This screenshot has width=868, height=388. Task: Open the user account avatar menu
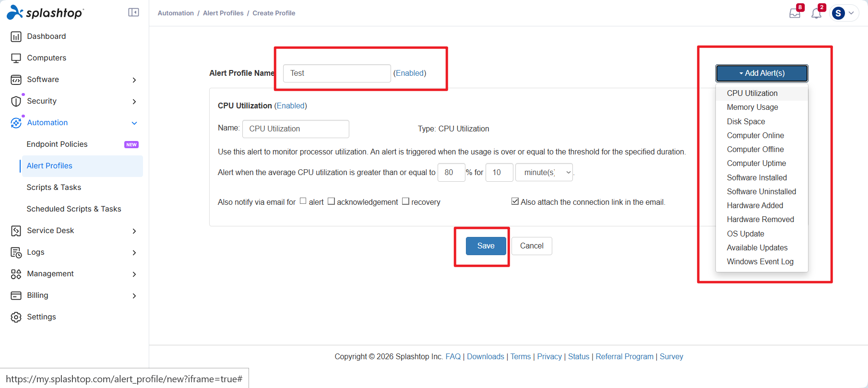[x=844, y=13]
